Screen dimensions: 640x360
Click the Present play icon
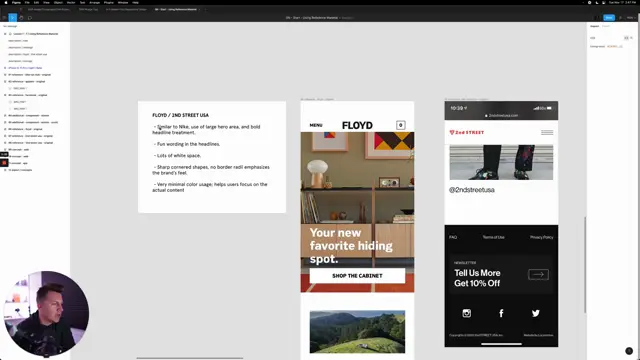coord(620,18)
